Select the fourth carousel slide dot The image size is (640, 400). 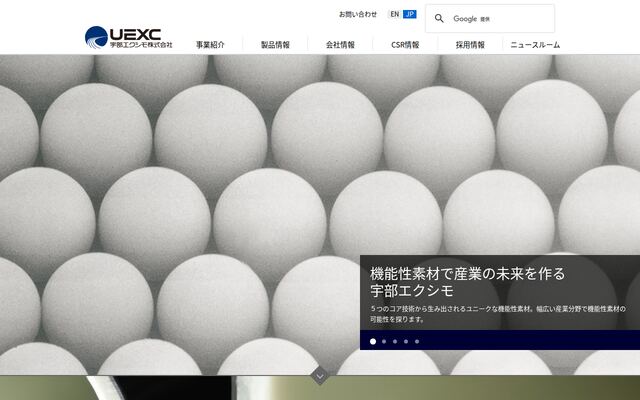pyautogui.click(x=406, y=341)
